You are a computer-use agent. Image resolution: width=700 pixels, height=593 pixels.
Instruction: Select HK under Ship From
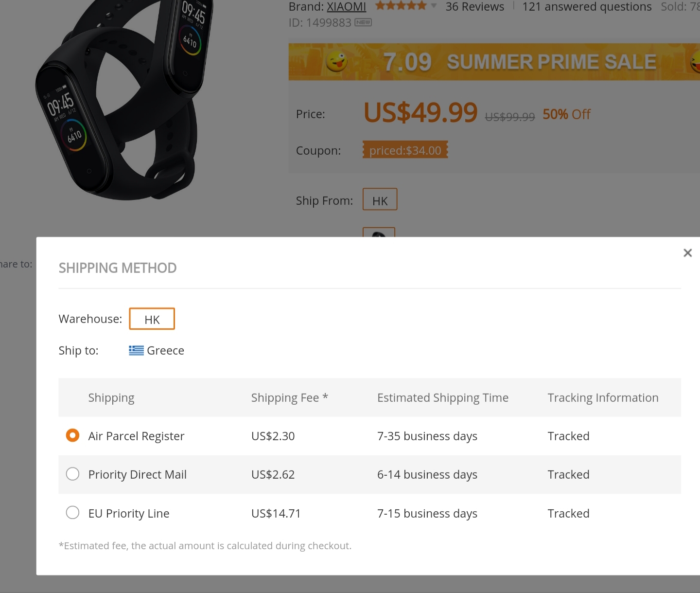click(380, 199)
